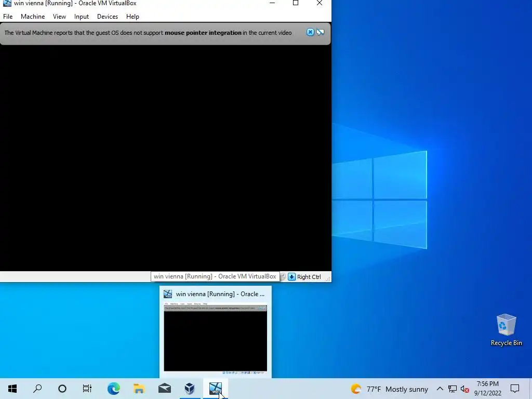Image resolution: width=532 pixels, height=399 pixels.
Task: Click the weather sun icon on the taskbar
Action: pyautogui.click(x=356, y=389)
